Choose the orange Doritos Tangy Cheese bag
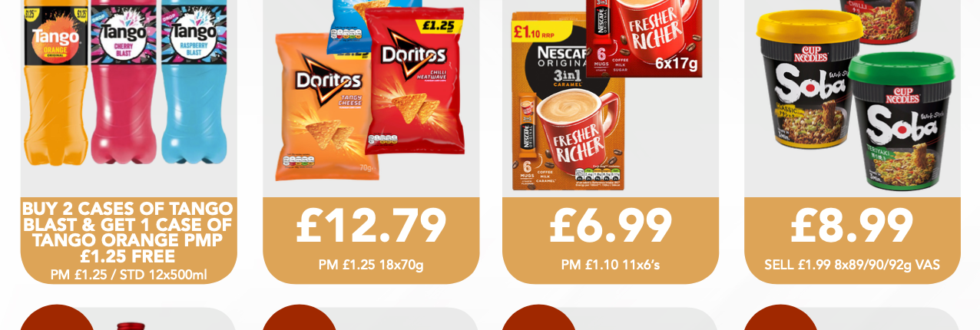Viewport: 980px width, 330px height. (326, 107)
